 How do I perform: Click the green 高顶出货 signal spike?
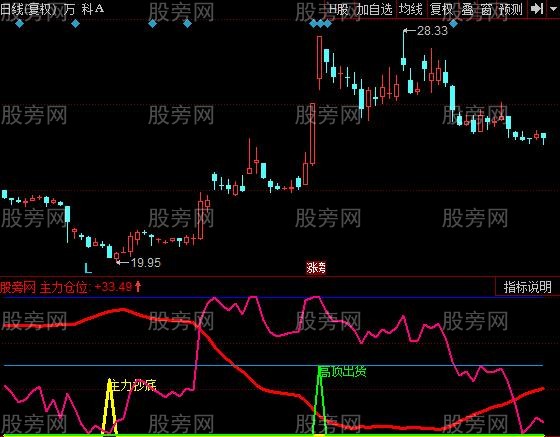(x=320, y=401)
